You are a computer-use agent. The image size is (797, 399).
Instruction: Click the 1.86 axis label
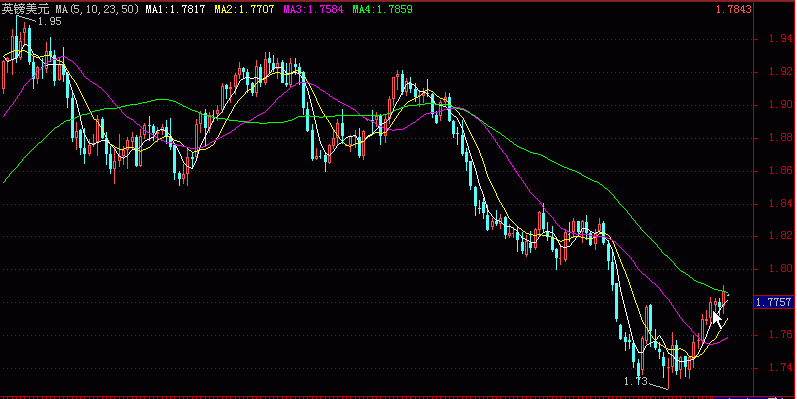[x=780, y=170]
